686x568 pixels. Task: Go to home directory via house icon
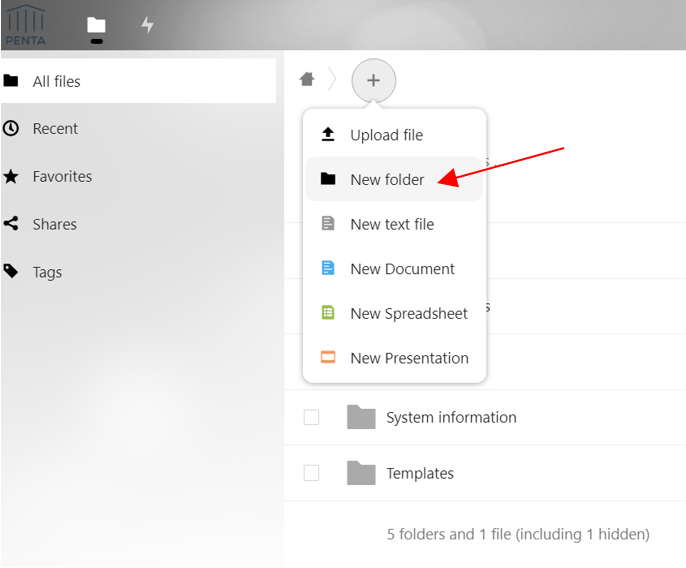(x=307, y=80)
